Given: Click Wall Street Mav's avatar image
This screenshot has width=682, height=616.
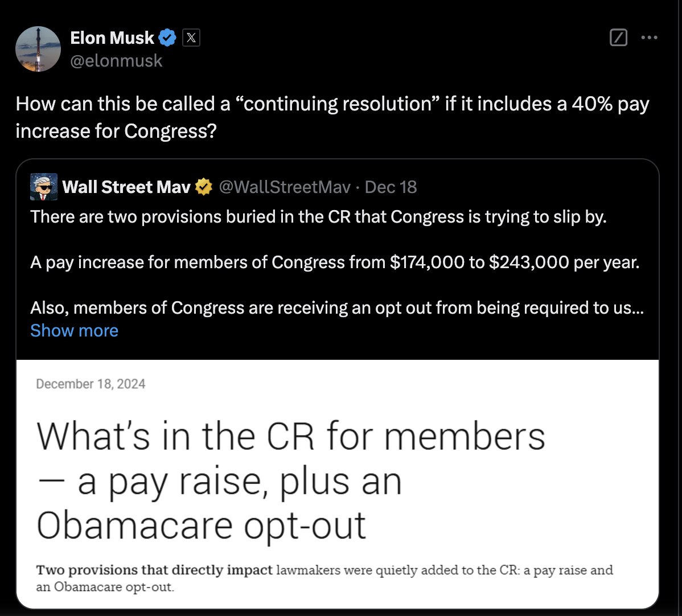Looking at the screenshot, I should 43,187.
